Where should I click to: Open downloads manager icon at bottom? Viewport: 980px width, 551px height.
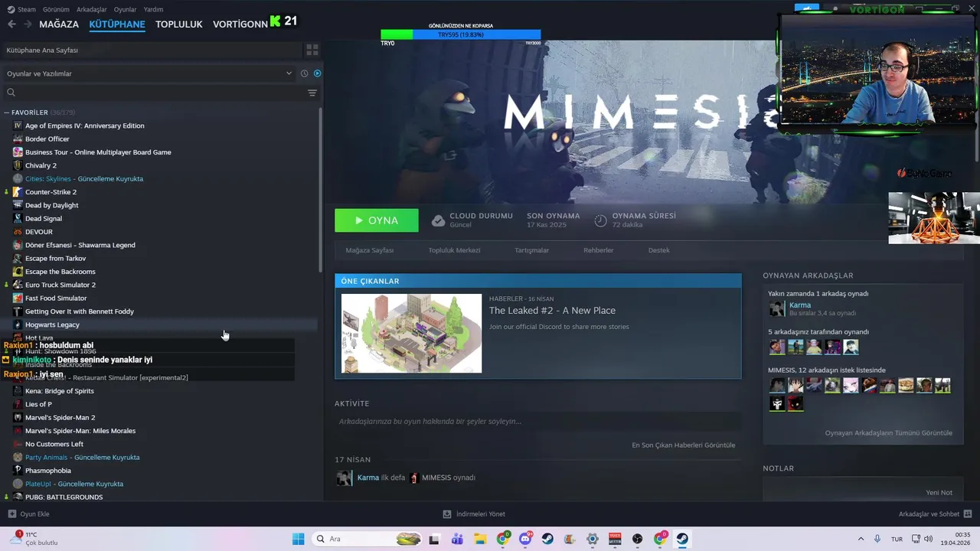pyautogui.click(x=447, y=514)
